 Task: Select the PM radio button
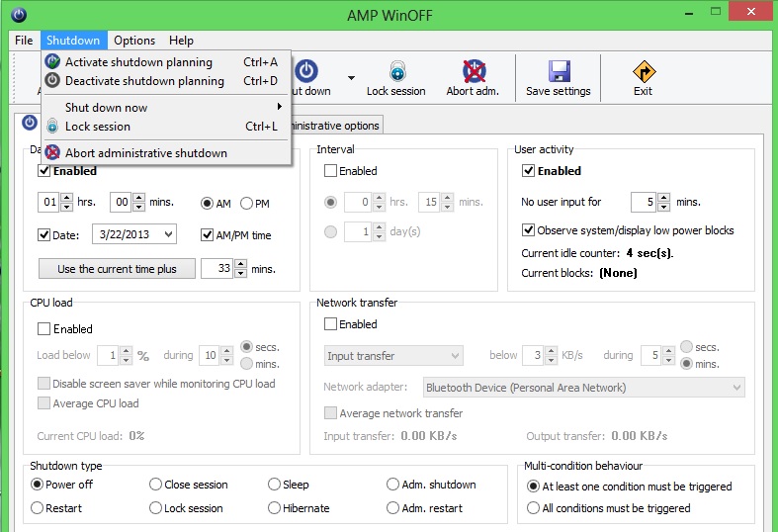pyautogui.click(x=246, y=204)
